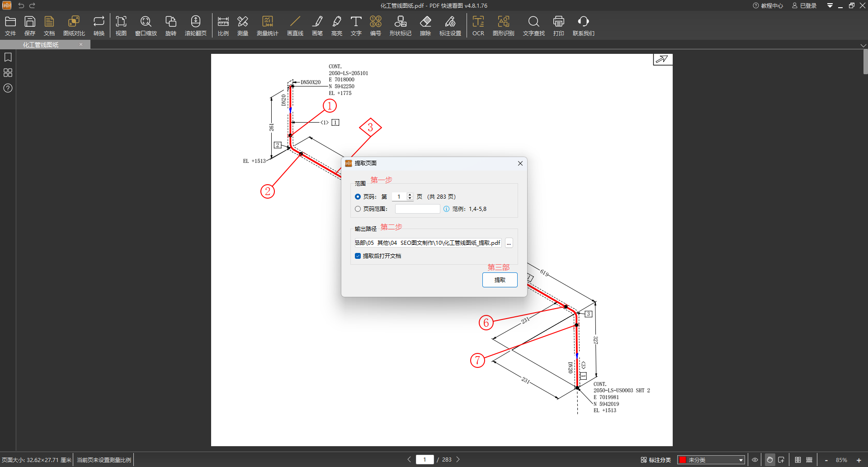Click the 提取 extract button
This screenshot has width=868, height=467.
[x=500, y=280]
